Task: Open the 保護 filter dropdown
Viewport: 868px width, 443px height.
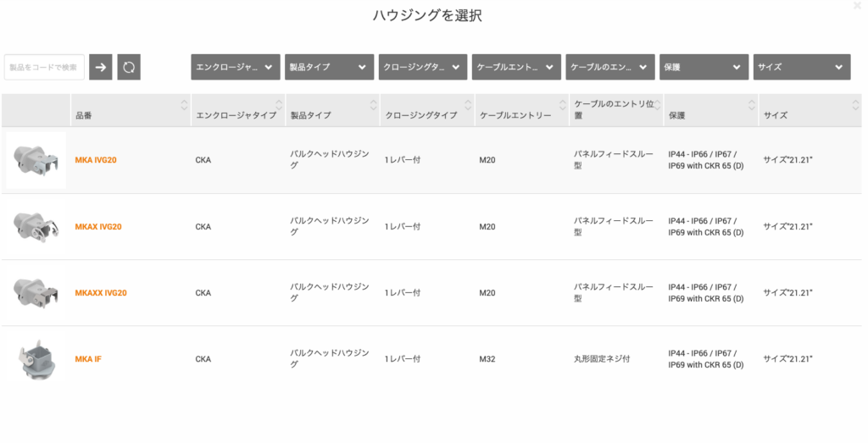Action: [704, 67]
